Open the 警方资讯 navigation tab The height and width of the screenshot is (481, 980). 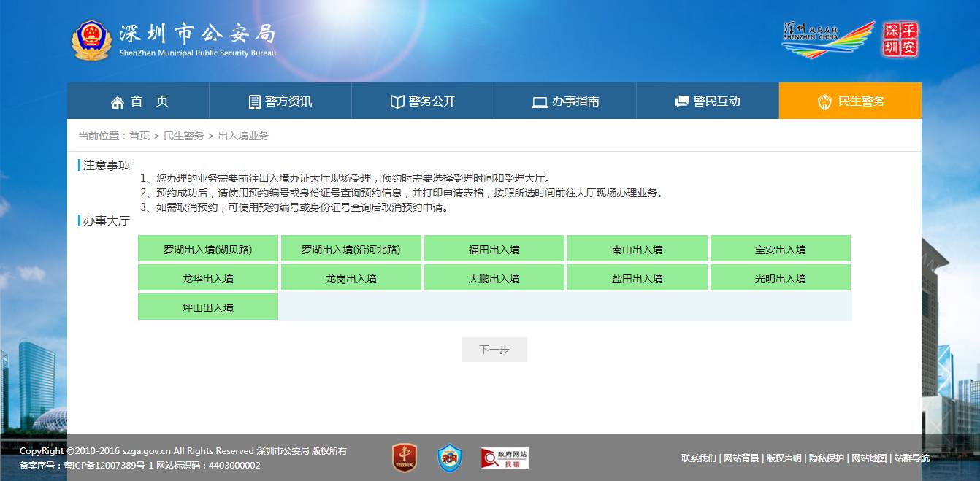[280, 101]
